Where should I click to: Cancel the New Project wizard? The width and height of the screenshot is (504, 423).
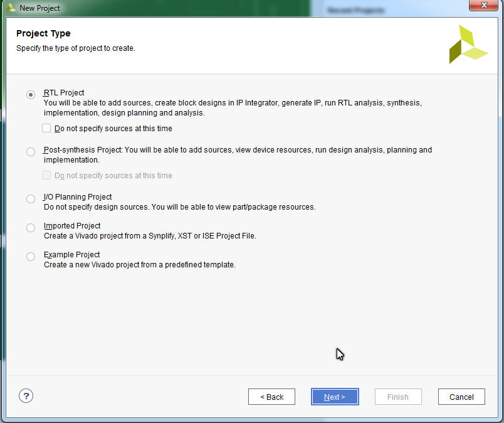click(x=461, y=397)
